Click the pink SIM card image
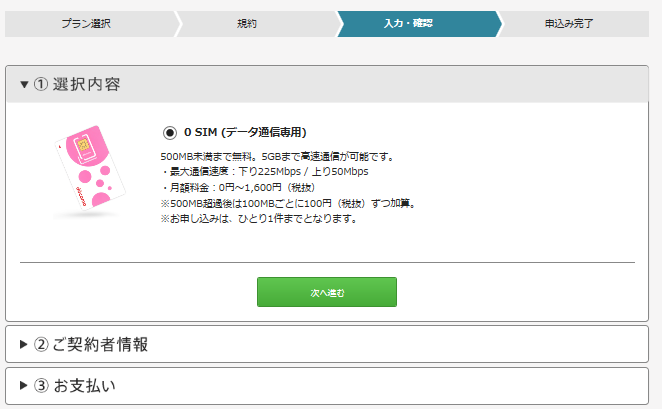 pyautogui.click(x=89, y=171)
